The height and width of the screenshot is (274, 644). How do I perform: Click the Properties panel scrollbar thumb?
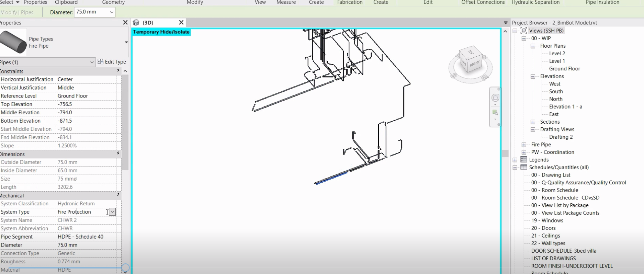click(125, 122)
